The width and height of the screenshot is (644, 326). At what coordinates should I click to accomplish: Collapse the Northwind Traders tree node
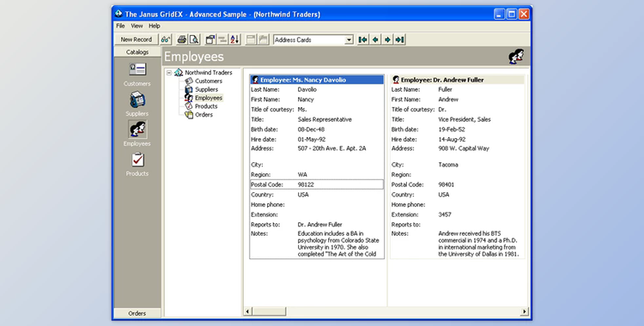(x=169, y=73)
